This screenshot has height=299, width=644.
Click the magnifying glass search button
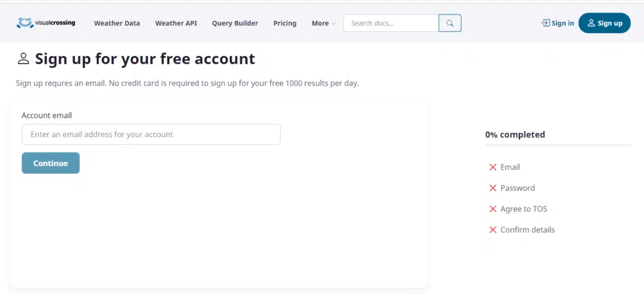[450, 23]
